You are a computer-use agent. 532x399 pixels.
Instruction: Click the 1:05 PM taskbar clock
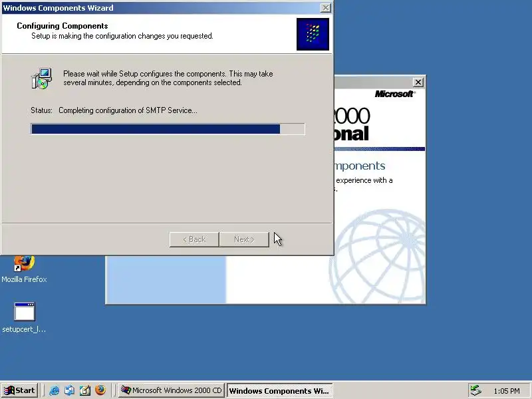click(507, 391)
